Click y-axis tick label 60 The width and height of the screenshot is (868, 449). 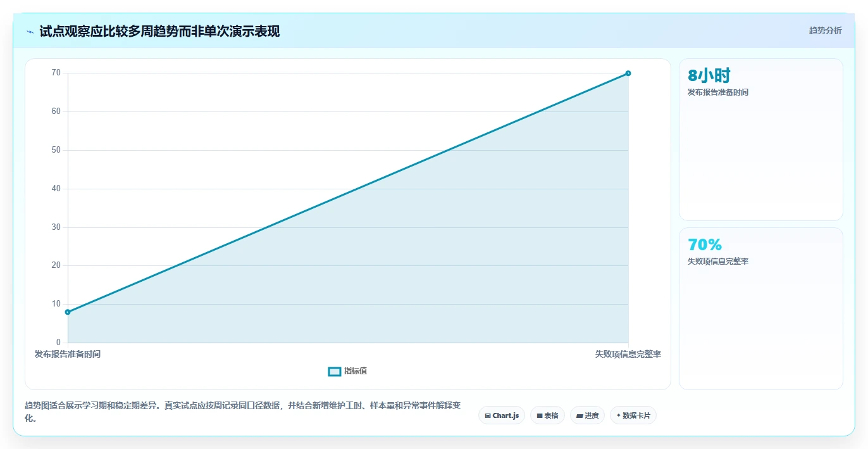(56, 111)
